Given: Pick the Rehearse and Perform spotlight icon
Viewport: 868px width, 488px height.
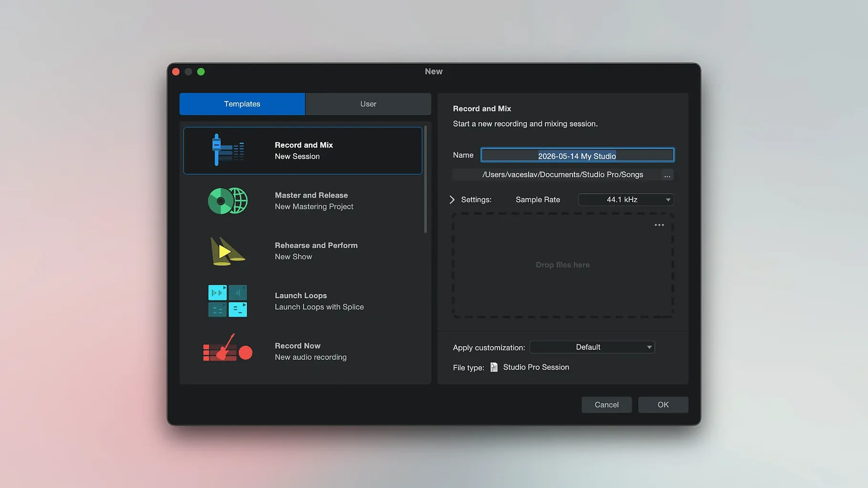Looking at the screenshot, I should [227, 251].
